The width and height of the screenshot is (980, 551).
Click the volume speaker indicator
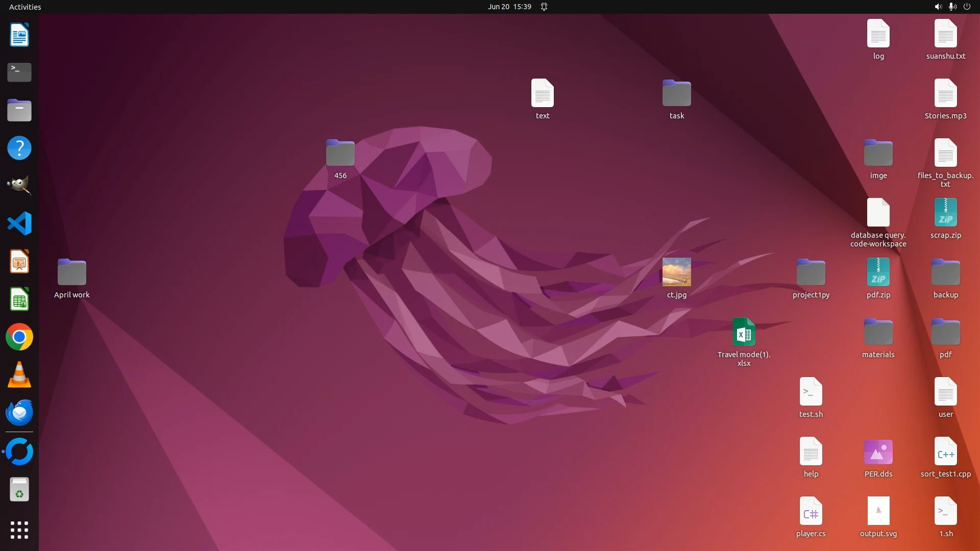tap(938, 7)
